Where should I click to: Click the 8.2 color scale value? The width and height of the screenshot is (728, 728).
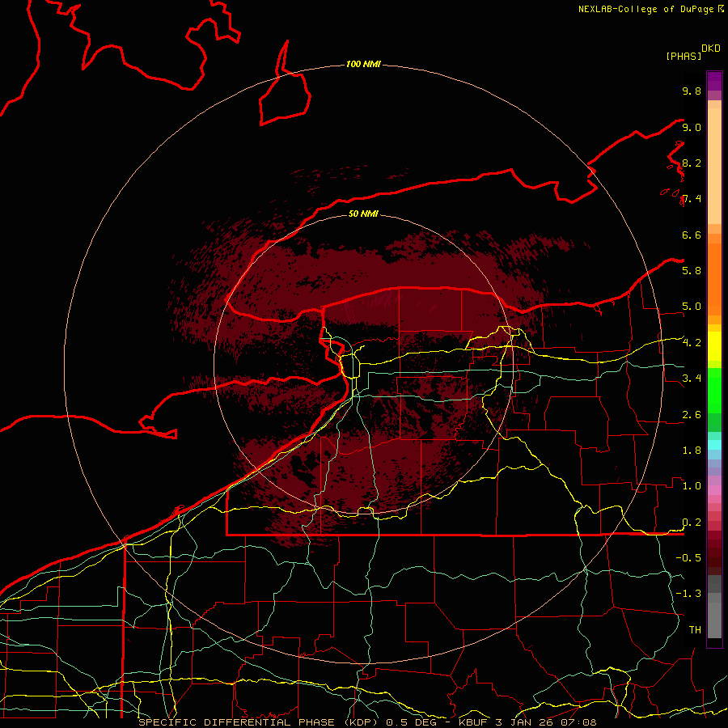692,163
